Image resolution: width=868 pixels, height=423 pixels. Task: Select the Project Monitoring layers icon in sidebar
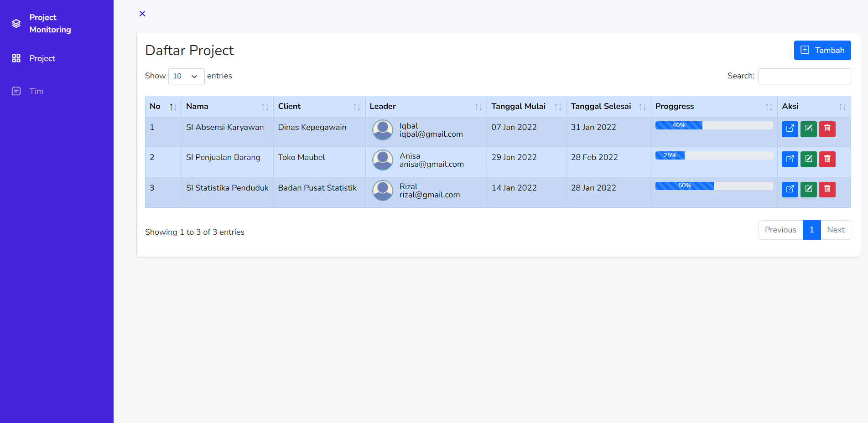(x=16, y=23)
